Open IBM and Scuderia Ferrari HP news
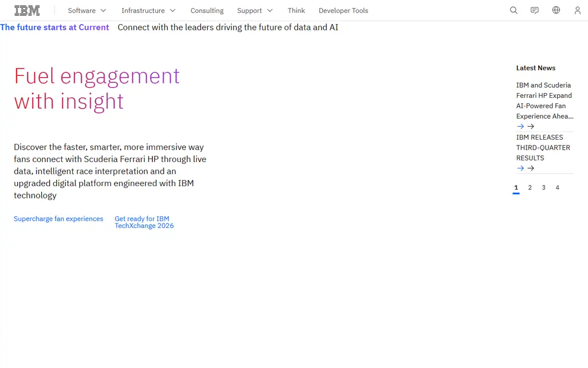 tap(545, 101)
